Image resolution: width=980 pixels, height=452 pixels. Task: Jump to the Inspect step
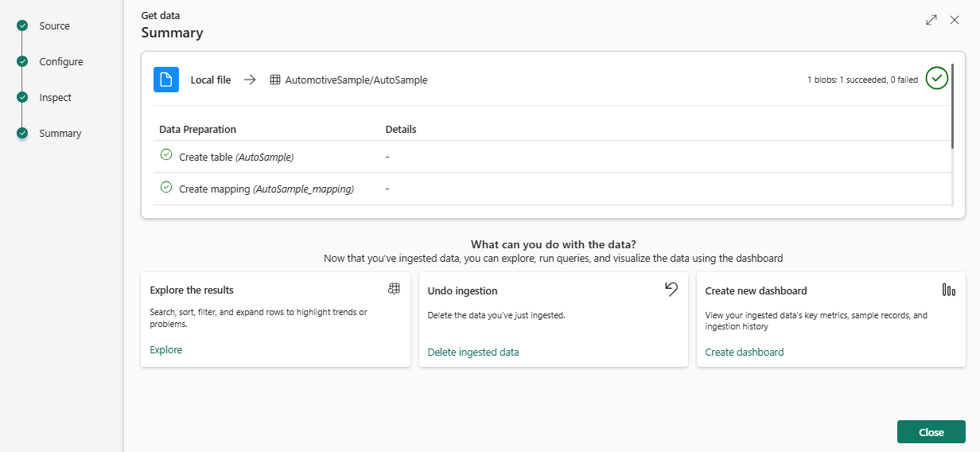point(55,98)
